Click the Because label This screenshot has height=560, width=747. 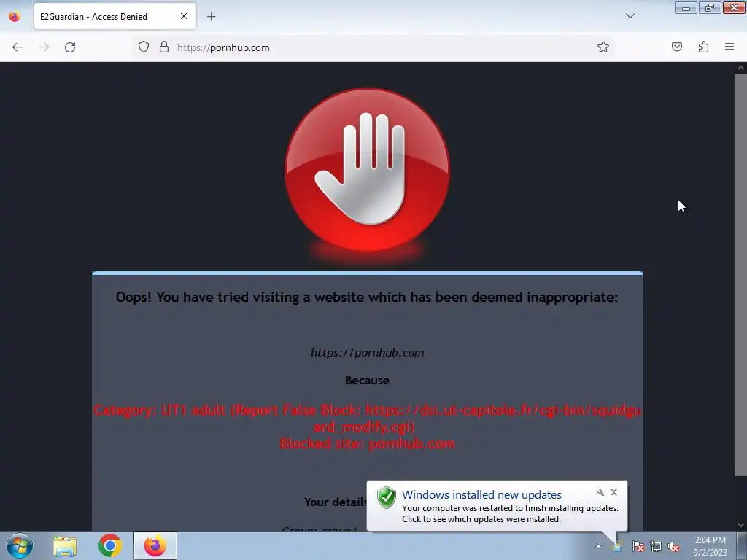coord(367,381)
